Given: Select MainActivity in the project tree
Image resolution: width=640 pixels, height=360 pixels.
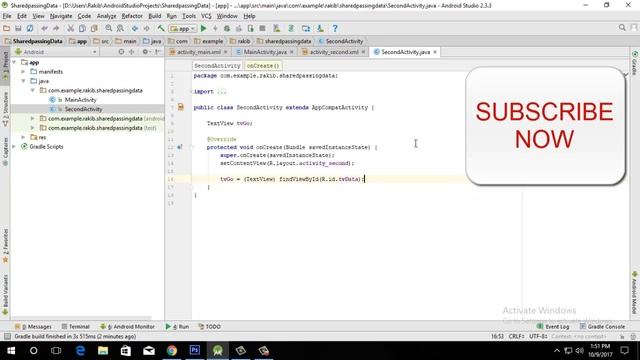Looking at the screenshot, I should 80,100.
